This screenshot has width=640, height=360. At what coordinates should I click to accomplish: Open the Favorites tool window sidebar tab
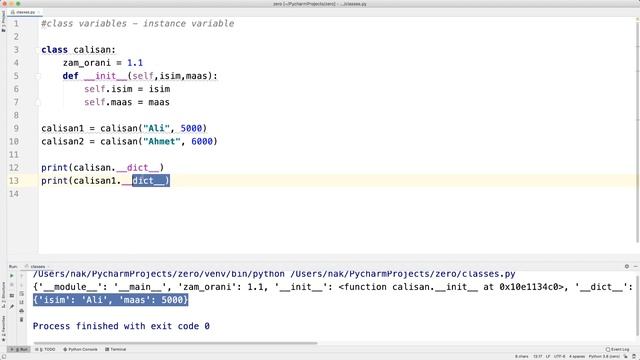pyautogui.click(x=3, y=329)
